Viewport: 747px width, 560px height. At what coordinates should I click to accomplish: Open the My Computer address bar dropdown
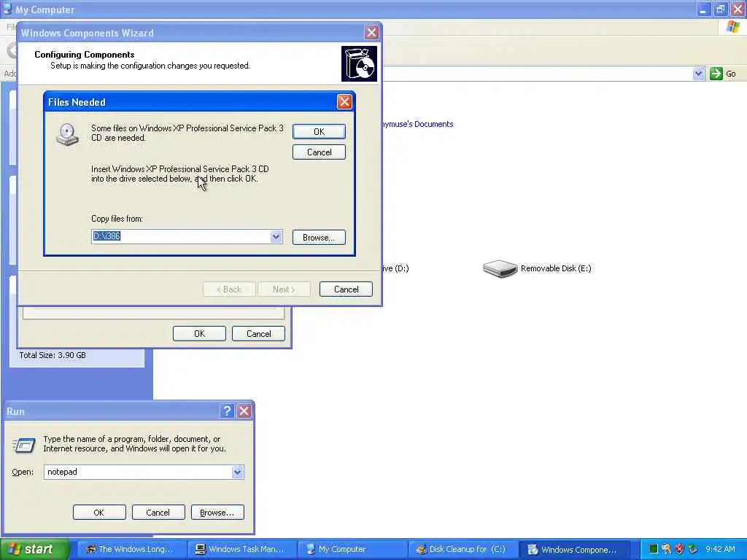[698, 74]
